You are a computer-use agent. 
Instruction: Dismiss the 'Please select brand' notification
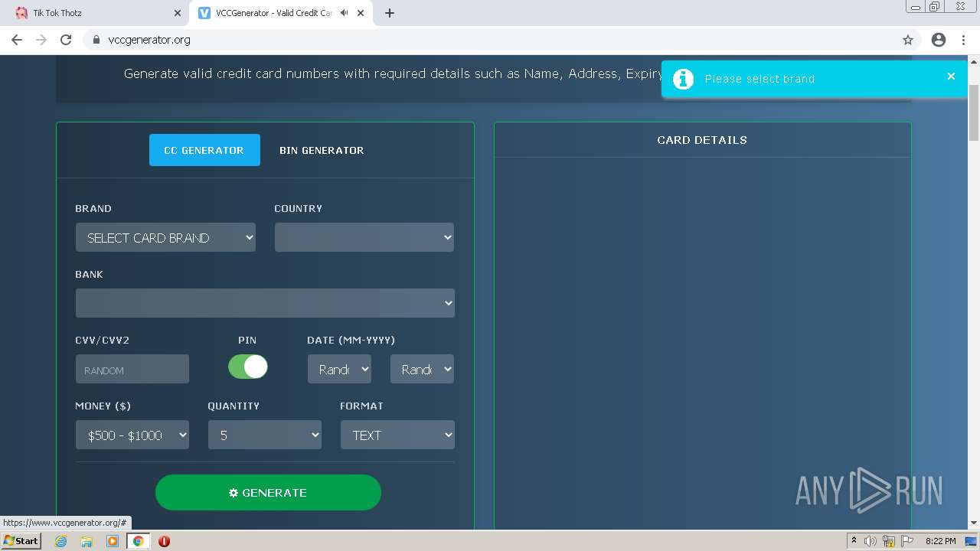point(951,76)
